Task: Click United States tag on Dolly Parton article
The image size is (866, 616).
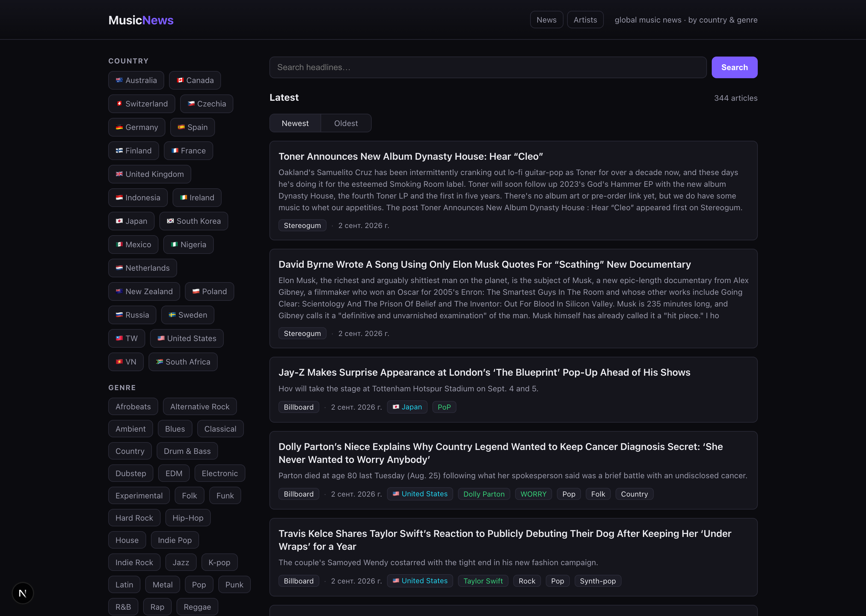Action: point(420,494)
